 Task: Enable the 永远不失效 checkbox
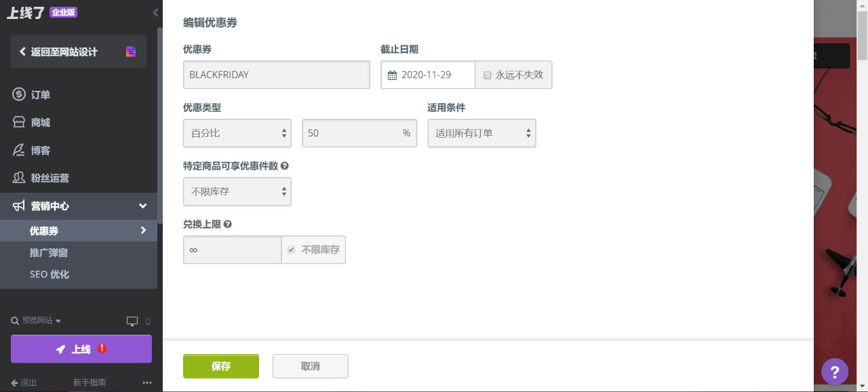(487, 75)
